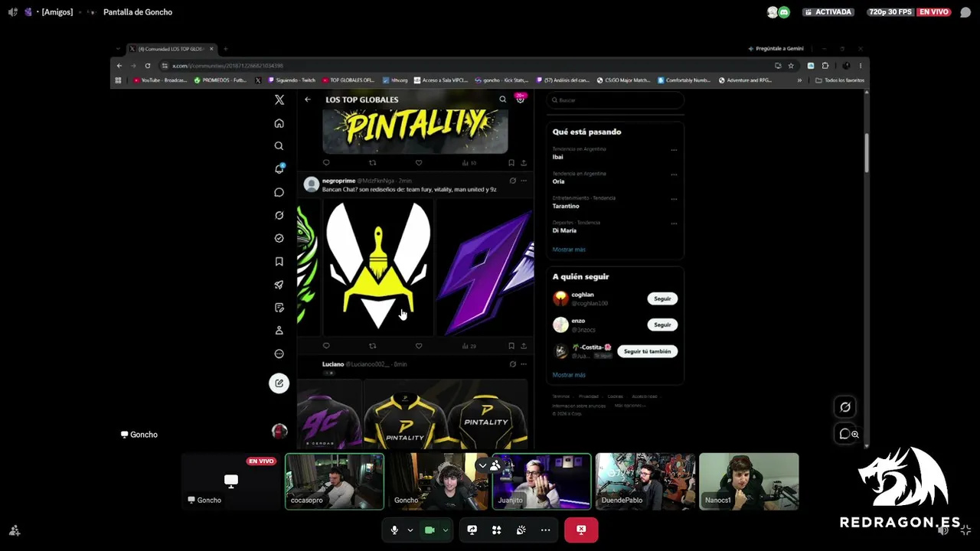Click Seguir tú también for Costita

tap(647, 351)
